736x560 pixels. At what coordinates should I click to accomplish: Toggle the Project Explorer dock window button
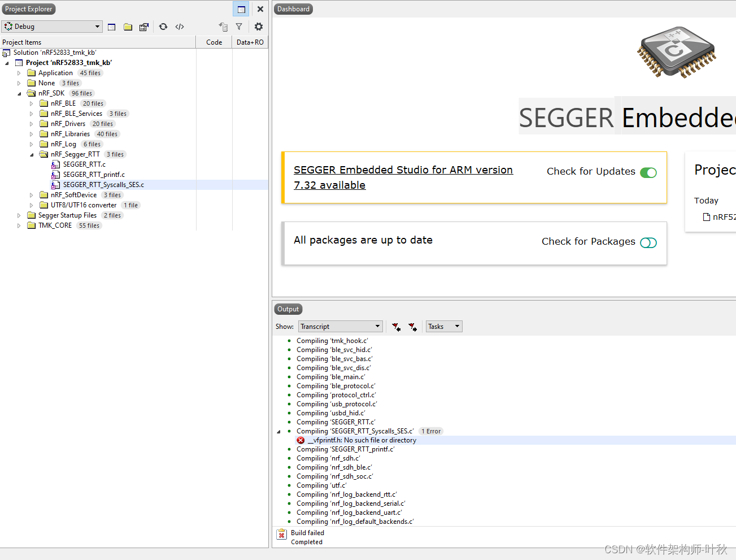[x=241, y=9]
